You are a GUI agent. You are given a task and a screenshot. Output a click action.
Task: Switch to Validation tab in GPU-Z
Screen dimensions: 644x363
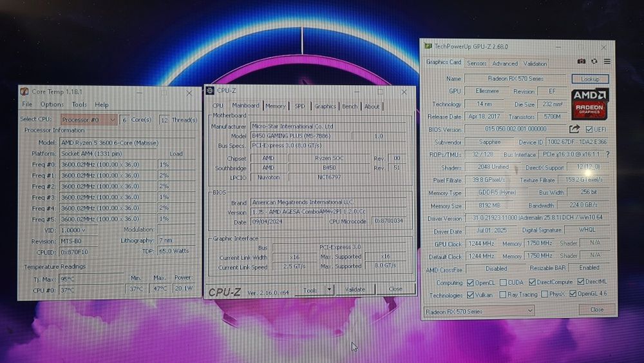point(535,63)
